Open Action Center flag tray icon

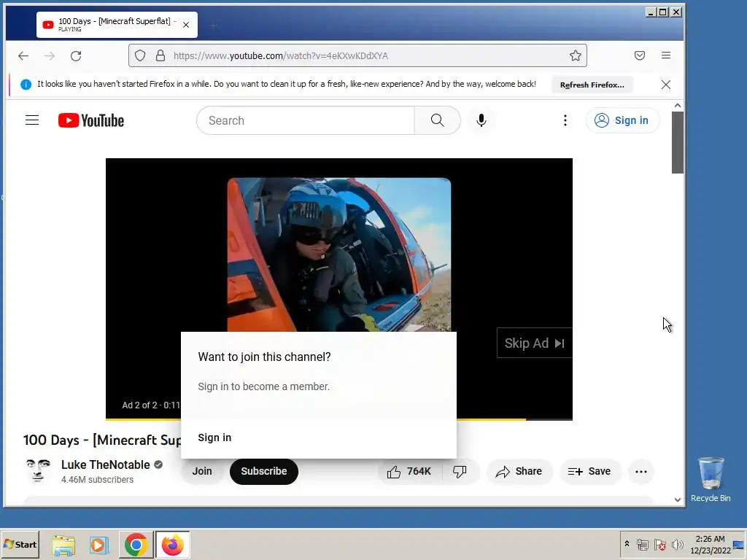659,544
